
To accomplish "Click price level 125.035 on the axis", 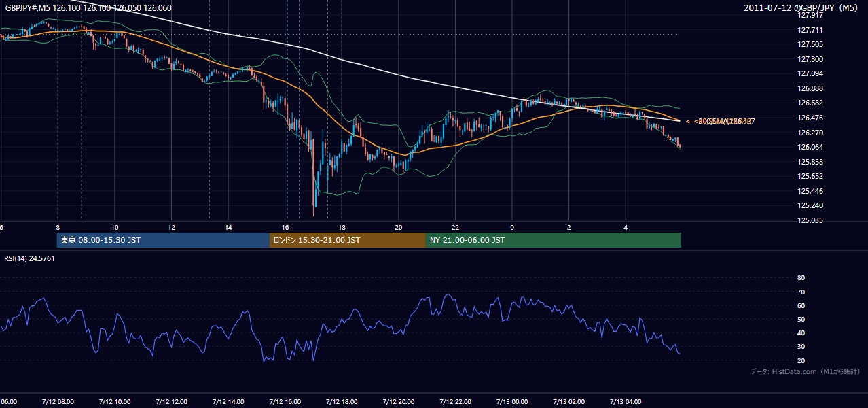I will pos(810,220).
